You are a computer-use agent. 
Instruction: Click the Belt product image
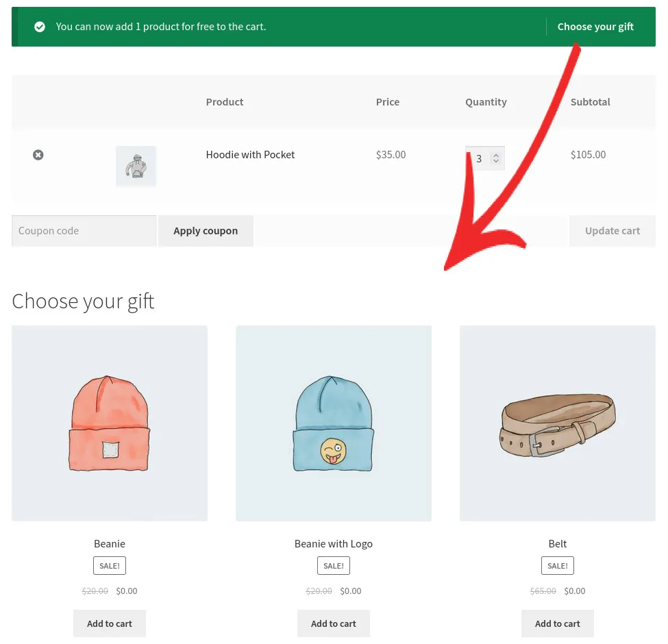coord(557,423)
